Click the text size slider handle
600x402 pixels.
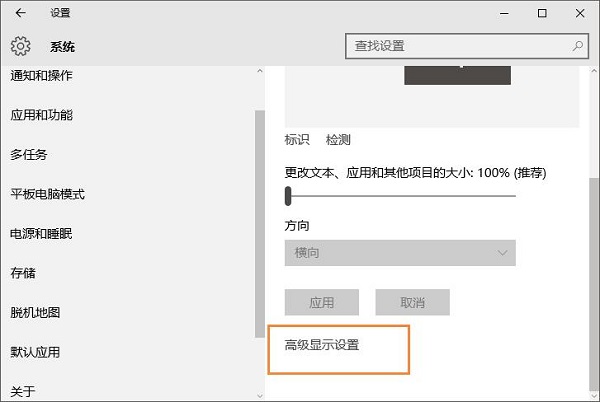pos(288,195)
